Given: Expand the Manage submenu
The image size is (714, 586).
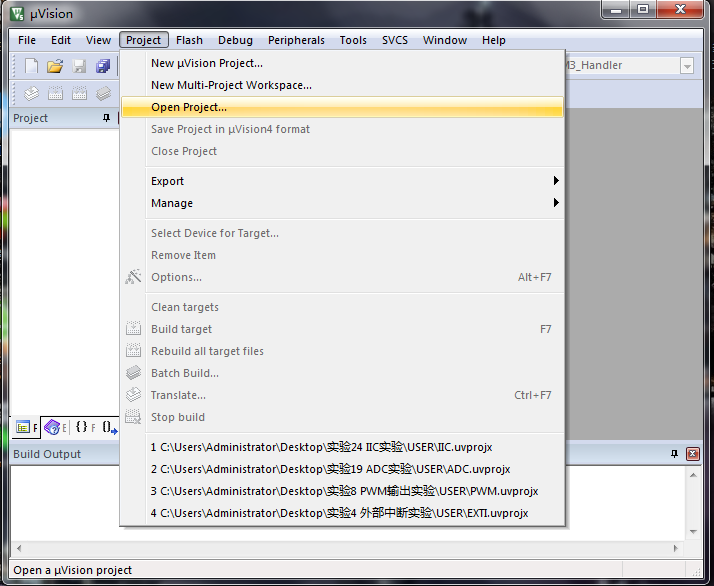Looking at the screenshot, I should pyautogui.click(x=342, y=203).
